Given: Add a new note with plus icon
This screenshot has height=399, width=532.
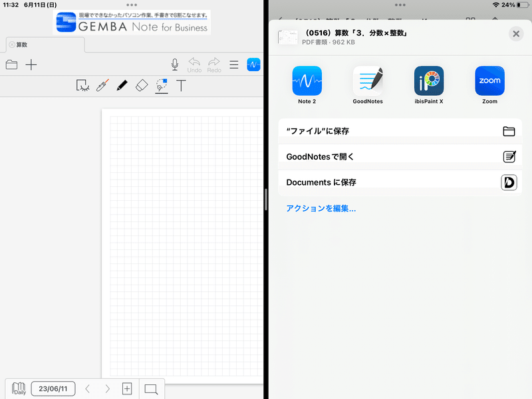Looking at the screenshot, I should [31, 65].
